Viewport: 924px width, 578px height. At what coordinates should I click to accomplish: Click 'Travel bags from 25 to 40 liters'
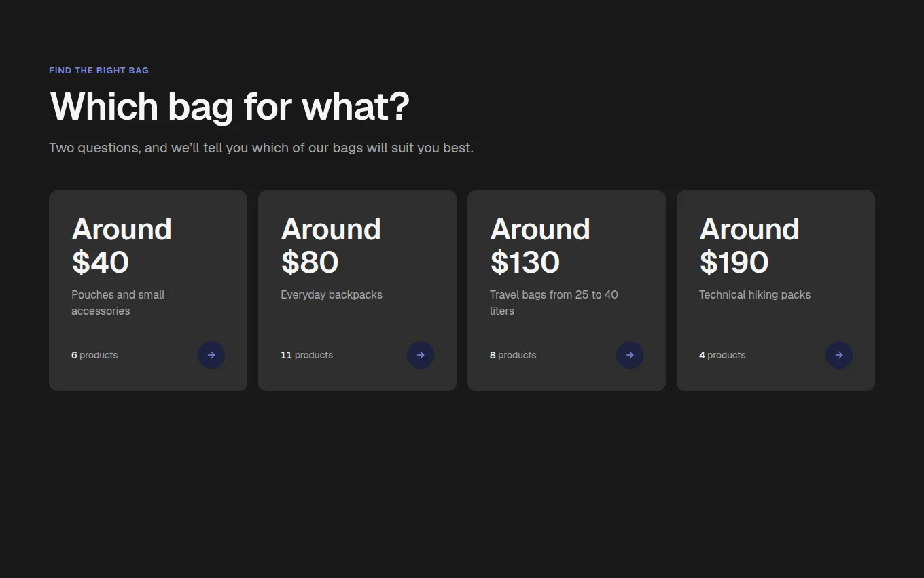pyautogui.click(x=554, y=303)
